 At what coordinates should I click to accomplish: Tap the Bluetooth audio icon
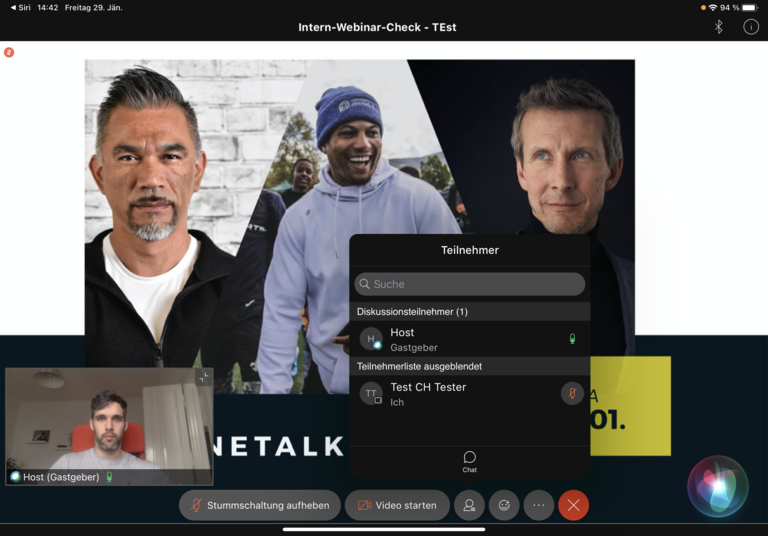click(719, 27)
